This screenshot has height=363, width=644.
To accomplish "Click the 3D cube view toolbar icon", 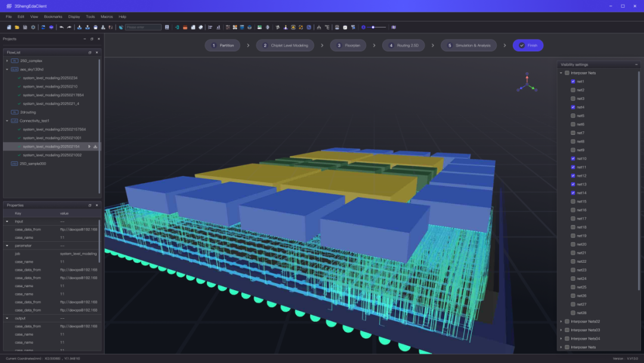I will tap(249, 27).
